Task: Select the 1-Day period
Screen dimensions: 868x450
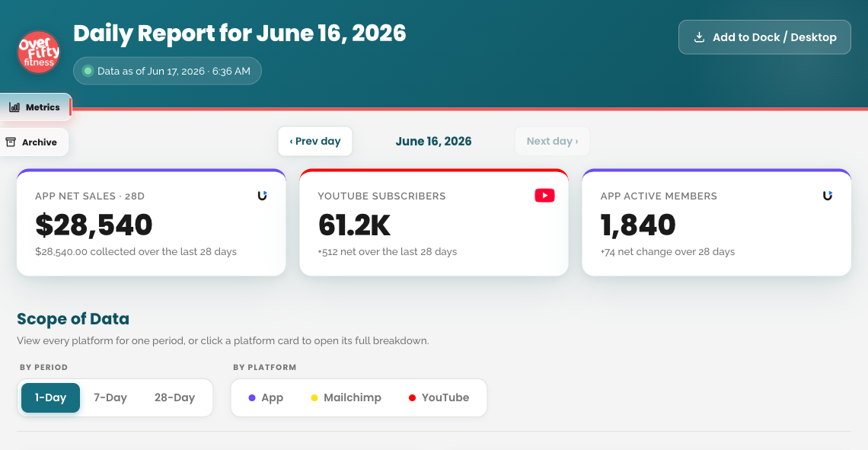Action: click(x=50, y=398)
